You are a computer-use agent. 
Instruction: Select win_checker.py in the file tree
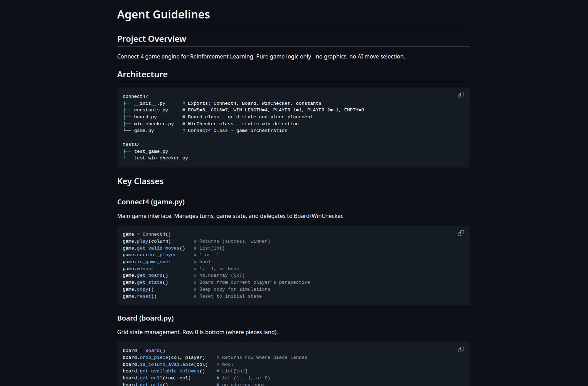tap(154, 124)
